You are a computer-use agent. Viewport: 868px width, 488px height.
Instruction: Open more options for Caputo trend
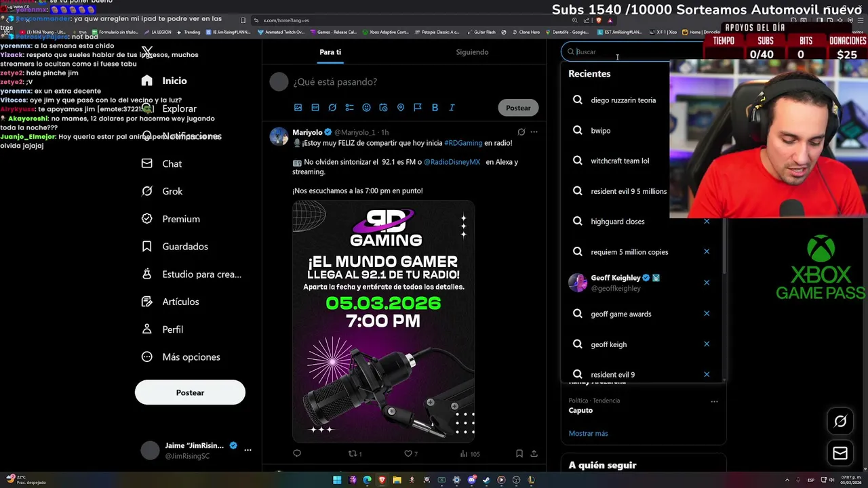[x=714, y=401]
